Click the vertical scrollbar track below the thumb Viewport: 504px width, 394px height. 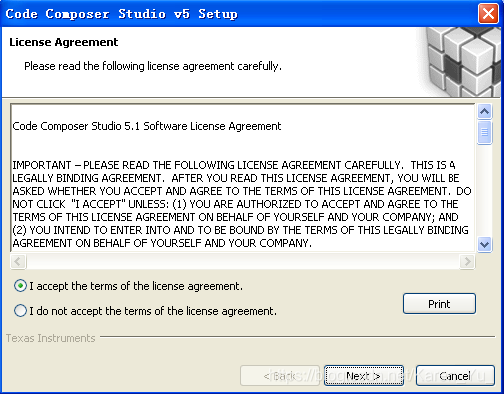[x=484, y=191]
